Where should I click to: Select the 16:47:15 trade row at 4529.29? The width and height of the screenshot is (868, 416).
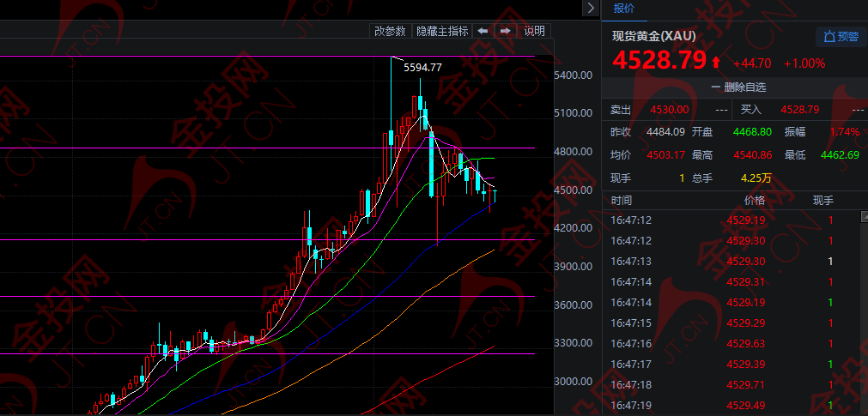coord(731,323)
